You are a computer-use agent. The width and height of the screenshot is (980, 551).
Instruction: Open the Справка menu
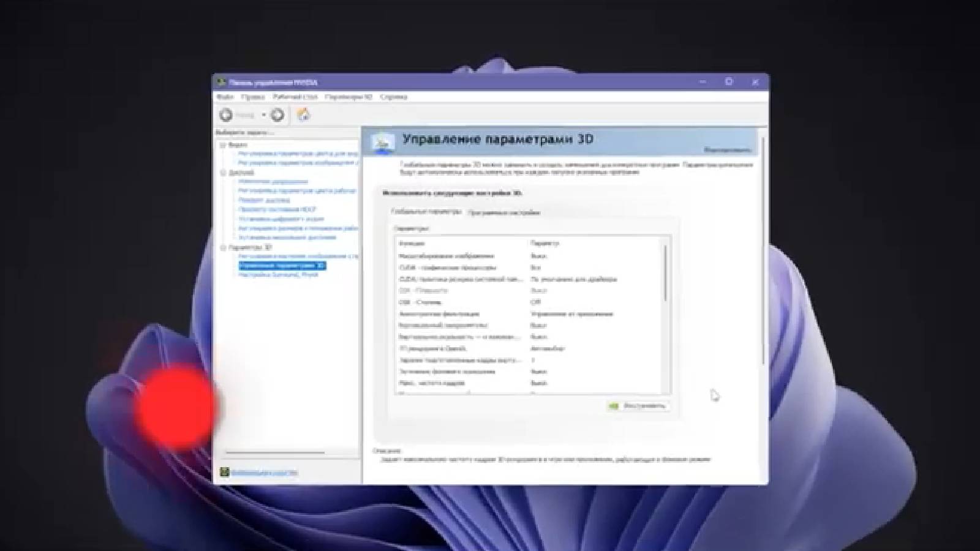tap(393, 97)
